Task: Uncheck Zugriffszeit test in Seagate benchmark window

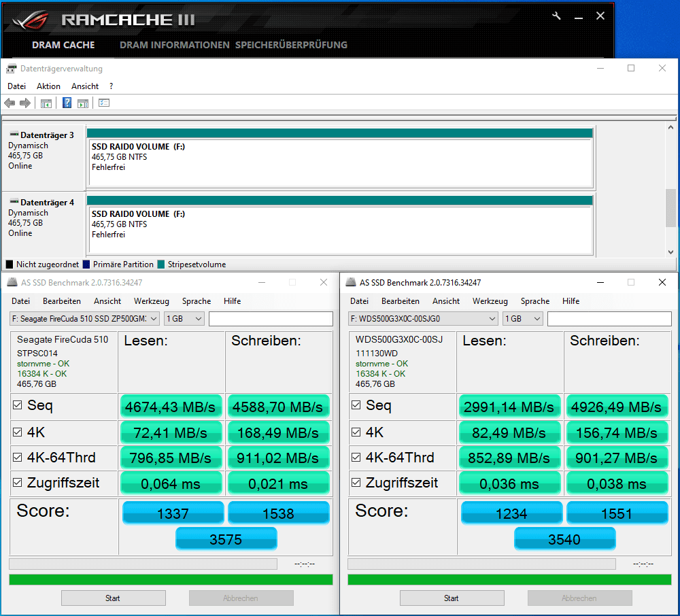Action: 18,483
